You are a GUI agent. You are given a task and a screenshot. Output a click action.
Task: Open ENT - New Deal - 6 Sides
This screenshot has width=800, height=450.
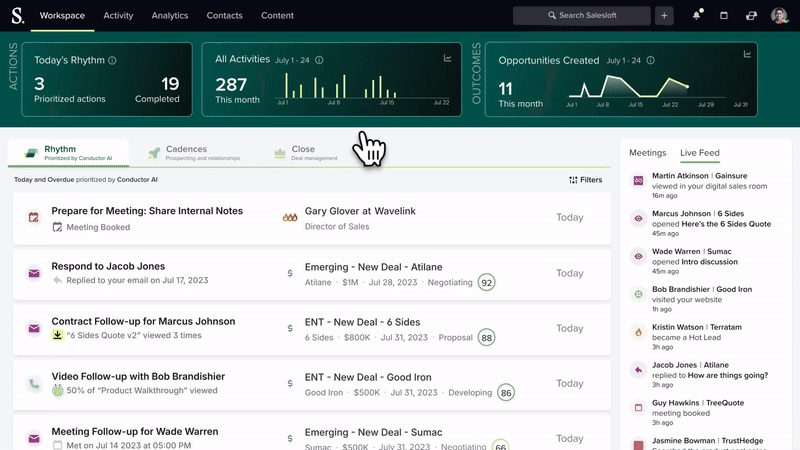coord(362,322)
